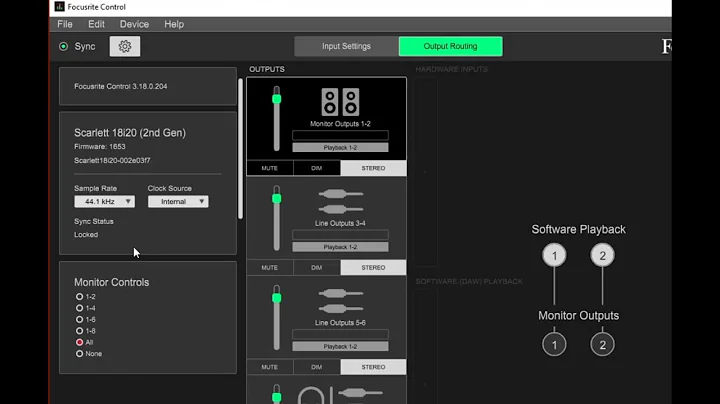Open the Help menu
Screen dimensions: 720x404
point(174,24)
